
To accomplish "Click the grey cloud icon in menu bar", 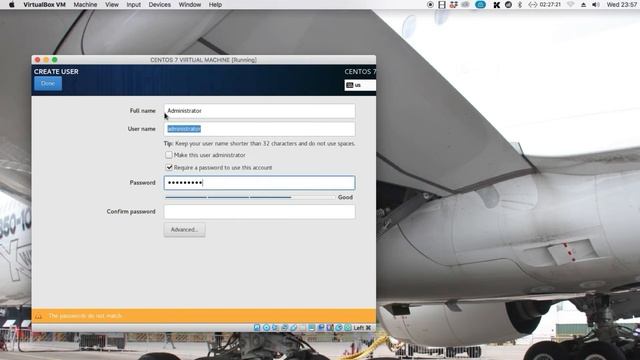I will click(465, 4).
